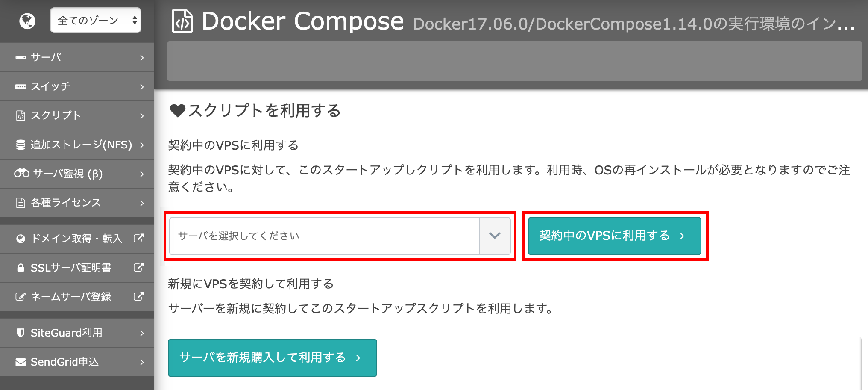Click the empty gray banner under title

click(514, 61)
